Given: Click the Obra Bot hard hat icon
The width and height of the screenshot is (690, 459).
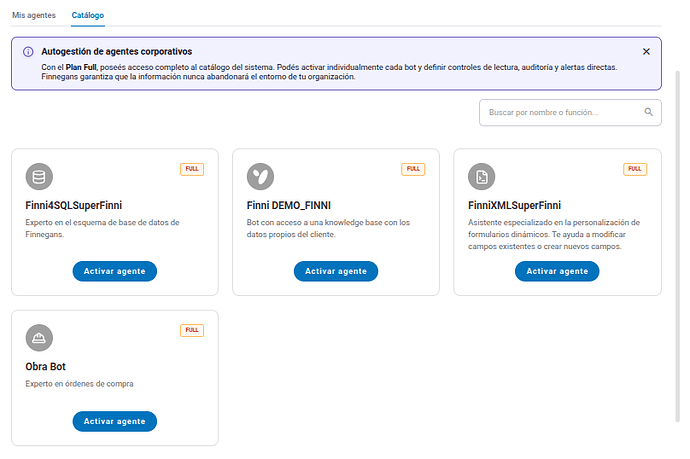Looking at the screenshot, I should pyautogui.click(x=39, y=338).
